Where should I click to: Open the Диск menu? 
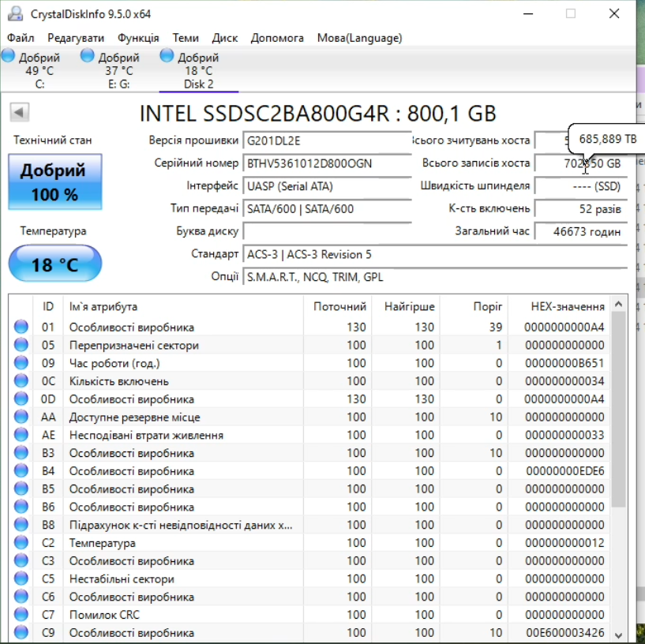click(x=224, y=38)
